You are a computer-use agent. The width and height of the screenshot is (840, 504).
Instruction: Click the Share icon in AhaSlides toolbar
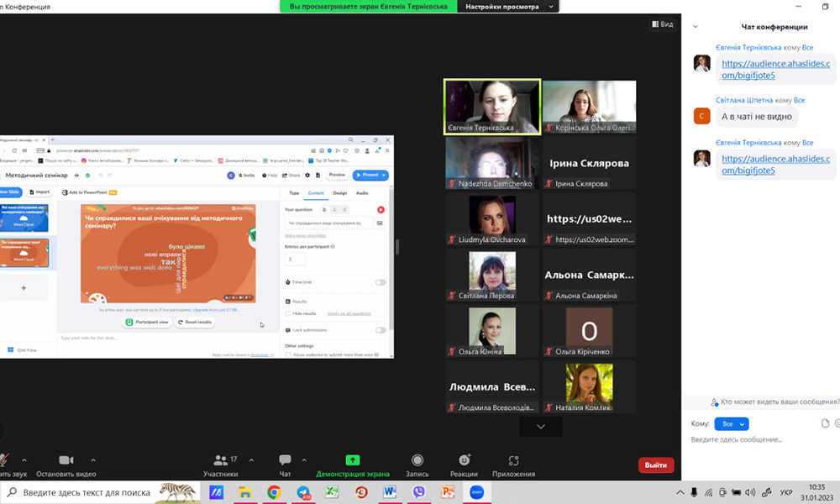pos(291,176)
